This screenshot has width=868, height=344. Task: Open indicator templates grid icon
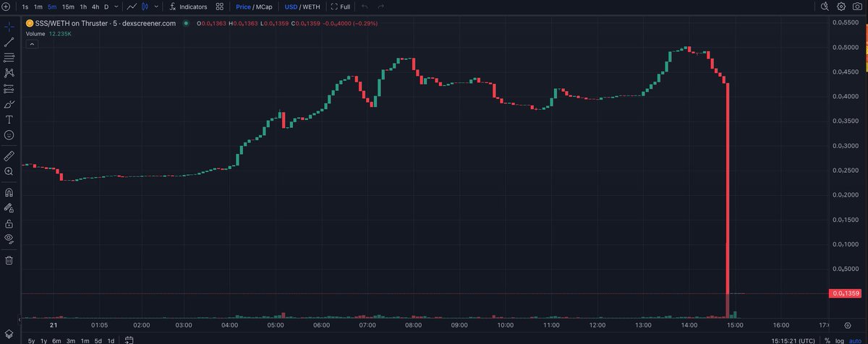click(x=219, y=7)
